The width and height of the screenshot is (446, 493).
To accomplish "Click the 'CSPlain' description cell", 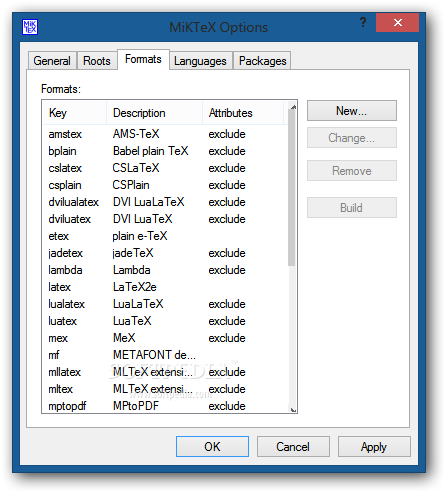I will [x=131, y=185].
